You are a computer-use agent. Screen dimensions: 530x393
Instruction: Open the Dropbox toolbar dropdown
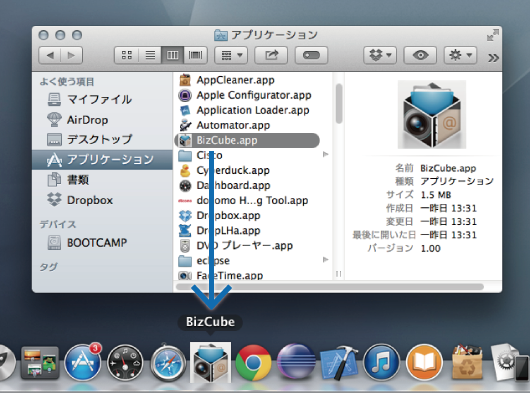click(x=380, y=55)
